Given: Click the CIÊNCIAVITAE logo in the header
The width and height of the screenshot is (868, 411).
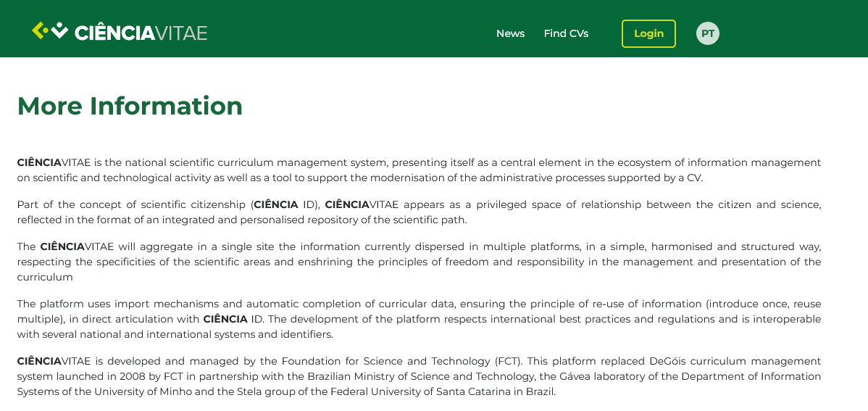Looking at the screenshot, I should click(120, 32).
